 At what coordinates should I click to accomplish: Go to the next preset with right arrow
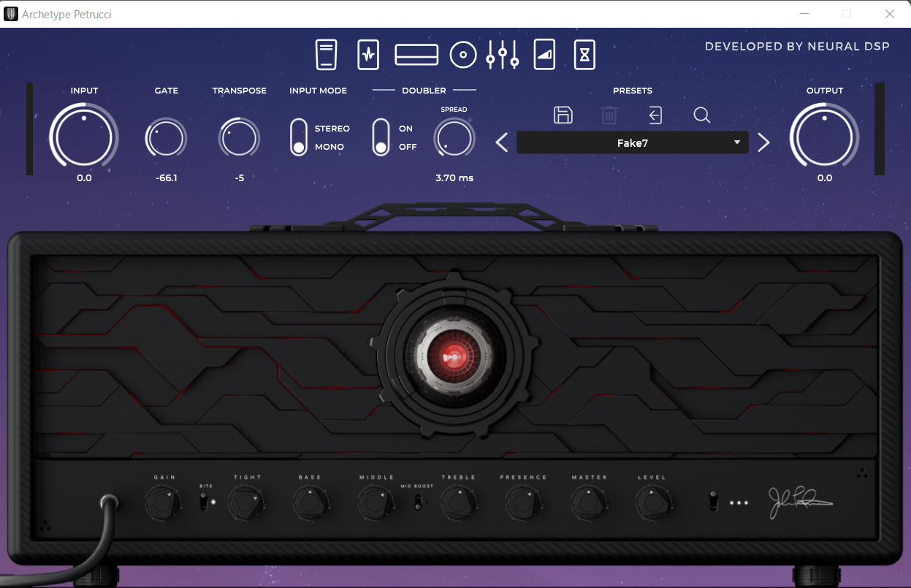click(763, 142)
